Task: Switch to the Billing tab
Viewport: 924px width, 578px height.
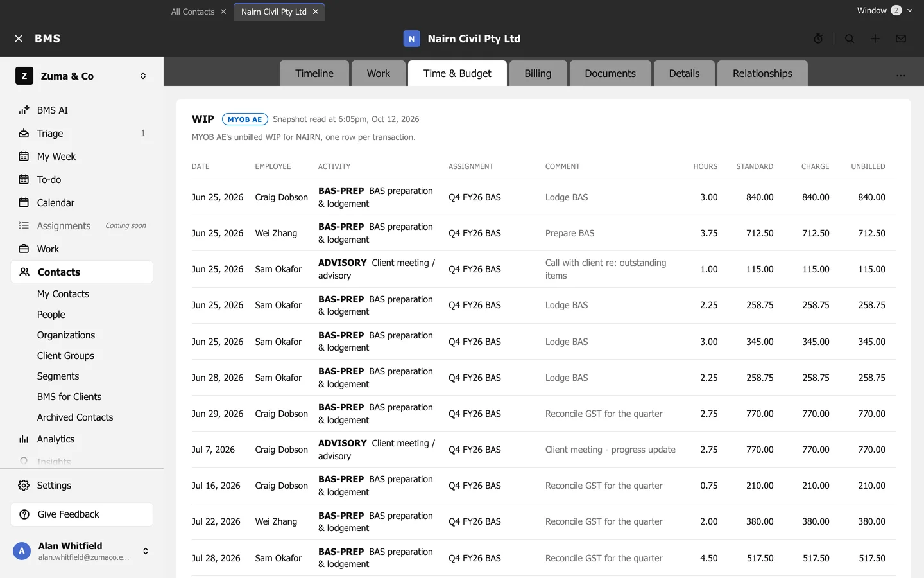Action: click(538, 73)
